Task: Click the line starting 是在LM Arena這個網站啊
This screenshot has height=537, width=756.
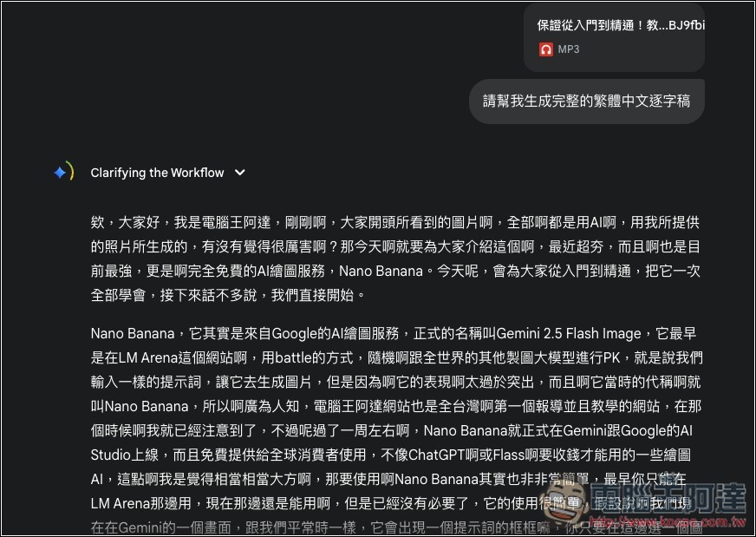Action: pos(396,358)
